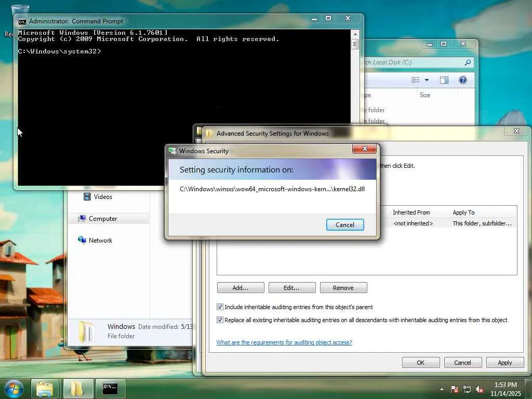
Task: Open Windows Explorer from taskbar
Action: 45,389
